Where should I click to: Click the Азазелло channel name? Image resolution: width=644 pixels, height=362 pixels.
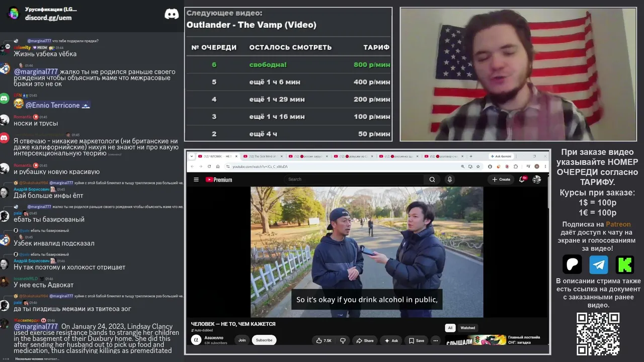214,338
